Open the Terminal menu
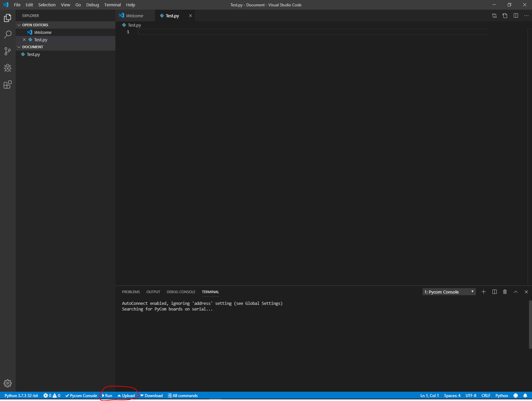 [112, 5]
